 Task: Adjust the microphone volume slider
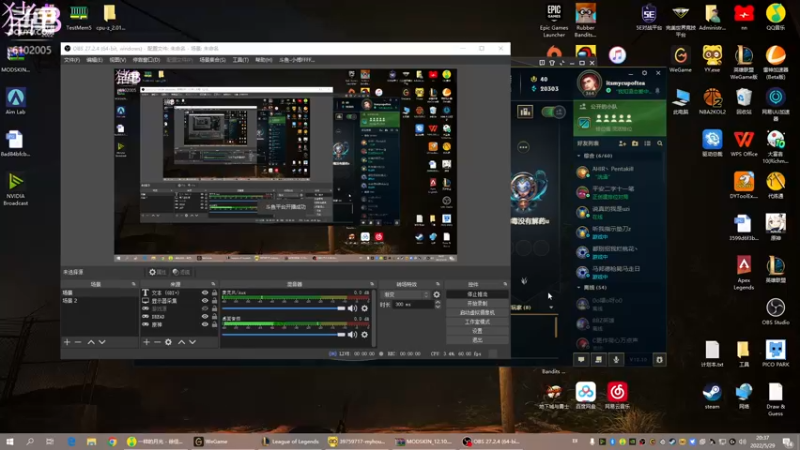284,308
